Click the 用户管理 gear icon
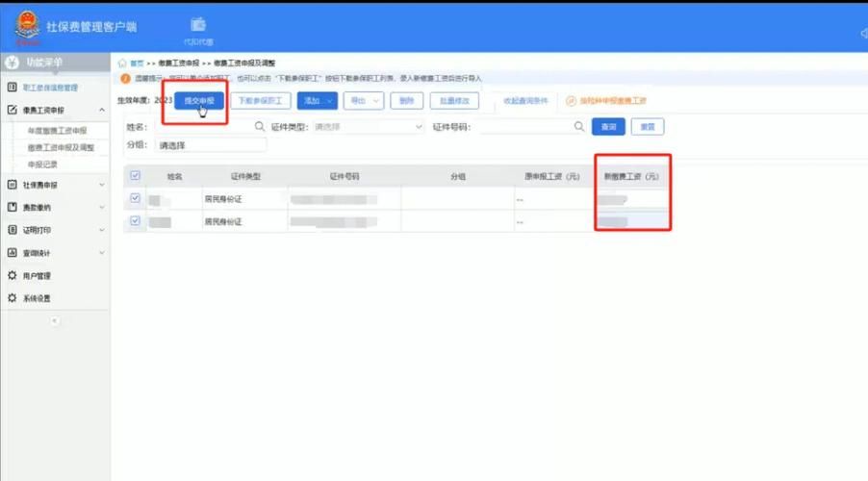The image size is (868, 481). (13, 275)
